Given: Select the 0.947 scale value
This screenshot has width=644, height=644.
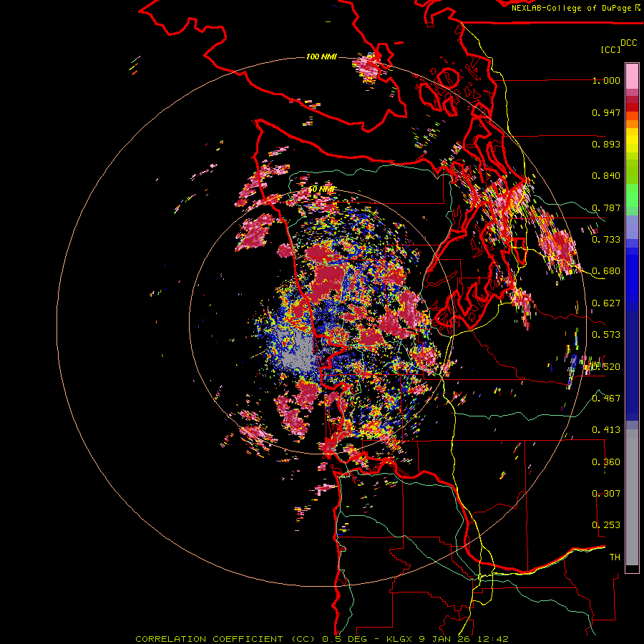Looking at the screenshot, I should (x=606, y=112).
